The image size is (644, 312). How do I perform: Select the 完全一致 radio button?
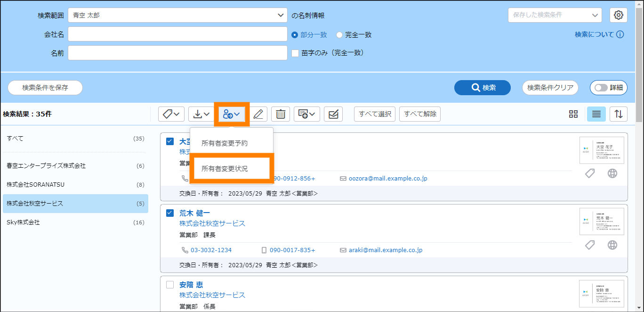[x=339, y=35]
